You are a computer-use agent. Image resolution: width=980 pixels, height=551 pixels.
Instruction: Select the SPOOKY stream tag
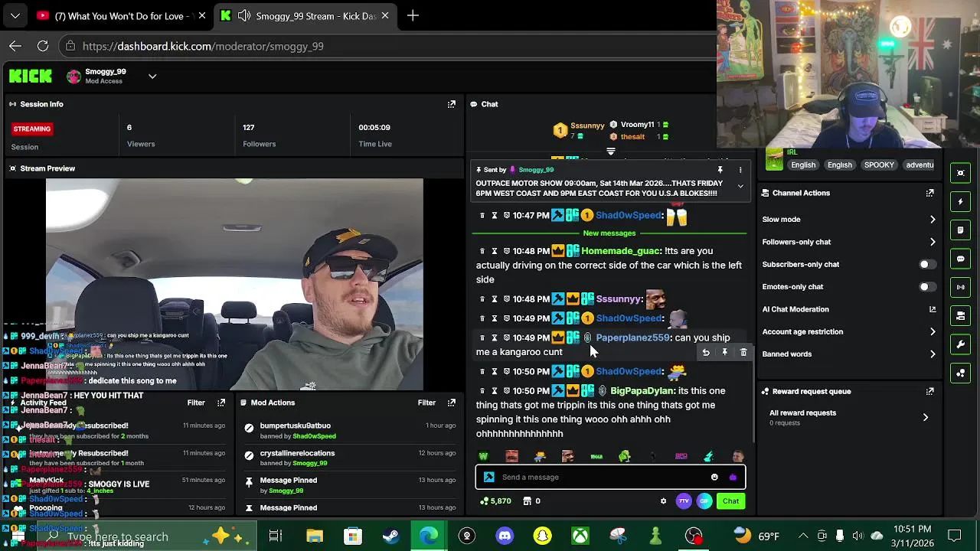[x=879, y=165]
